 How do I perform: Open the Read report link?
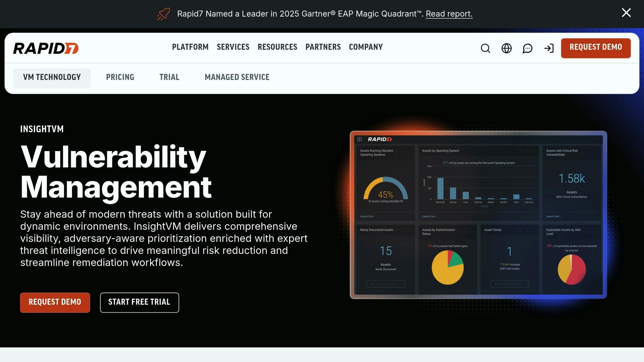(449, 14)
